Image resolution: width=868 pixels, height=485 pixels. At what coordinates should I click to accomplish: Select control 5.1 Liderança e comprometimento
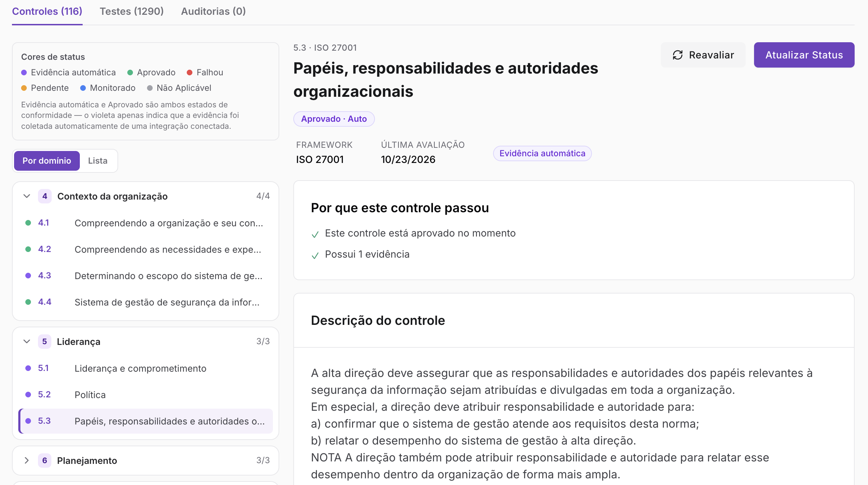click(146, 369)
